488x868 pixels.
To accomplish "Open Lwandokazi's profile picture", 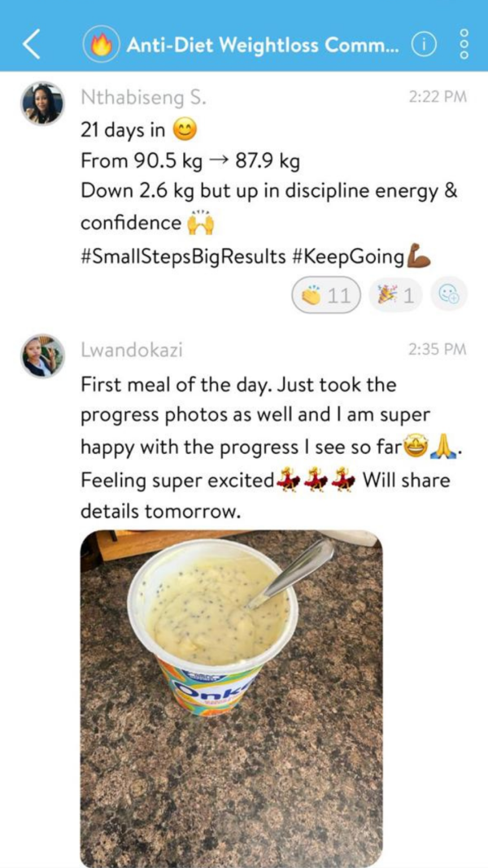I will point(42,356).
